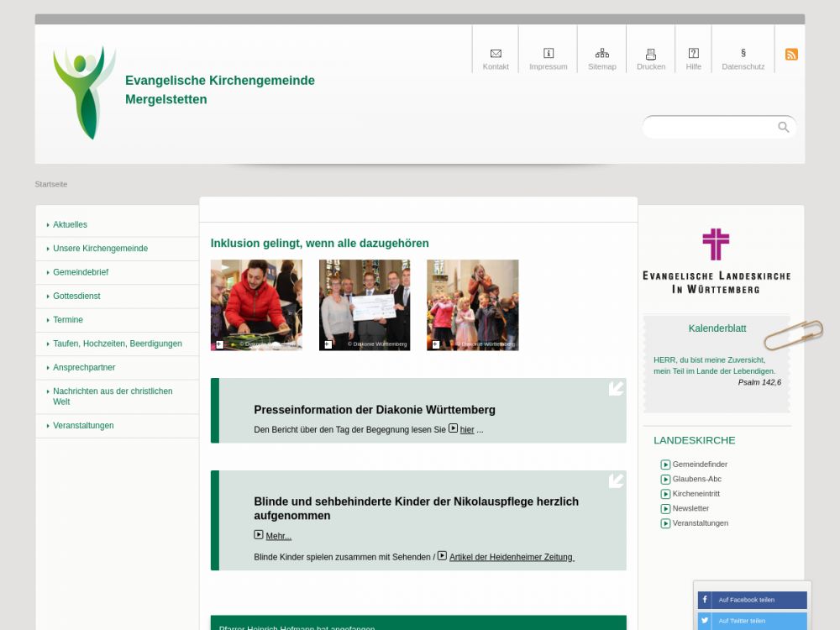Click into the search input field
840x630 pixels.
710,128
